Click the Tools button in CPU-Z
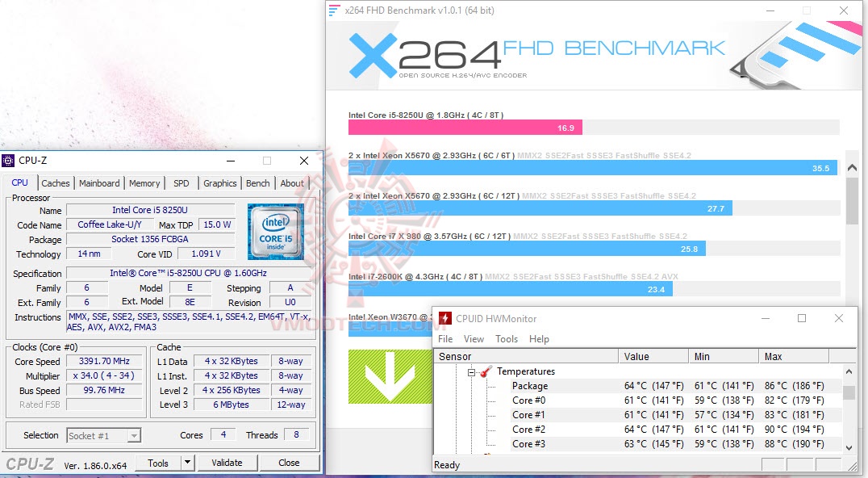This screenshot has height=478, width=868. pyautogui.click(x=158, y=463)
